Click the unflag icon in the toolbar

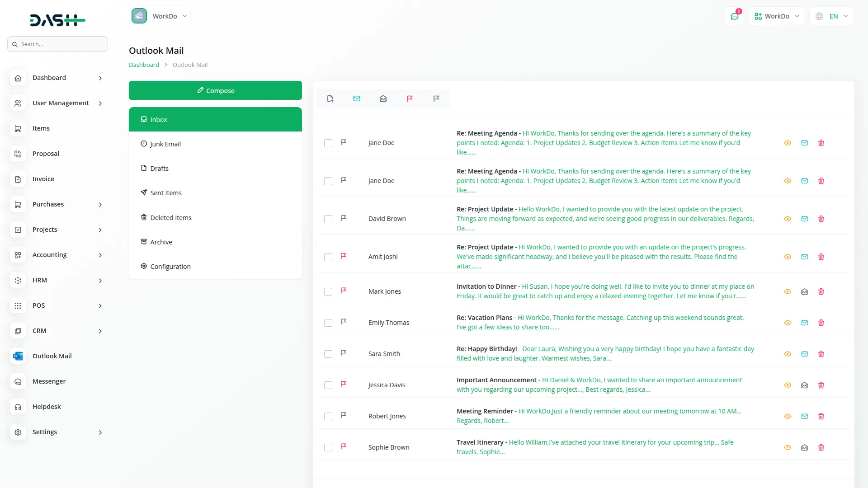(x=436, y=99)
